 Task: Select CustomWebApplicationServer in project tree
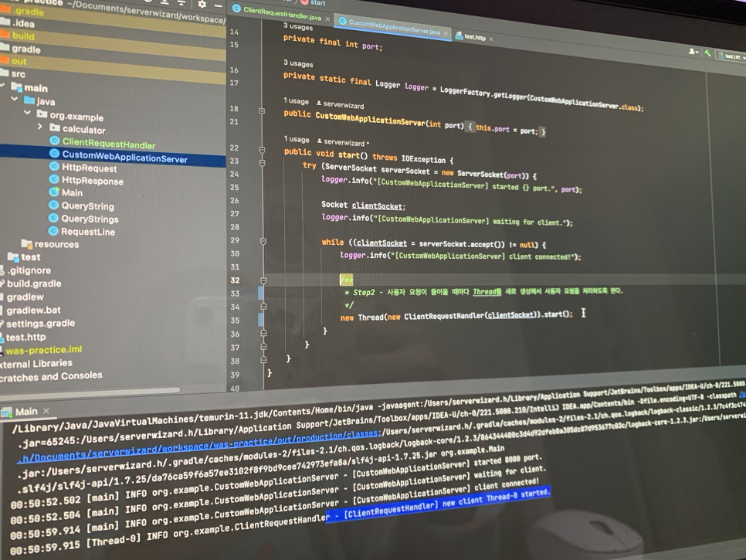124,157
